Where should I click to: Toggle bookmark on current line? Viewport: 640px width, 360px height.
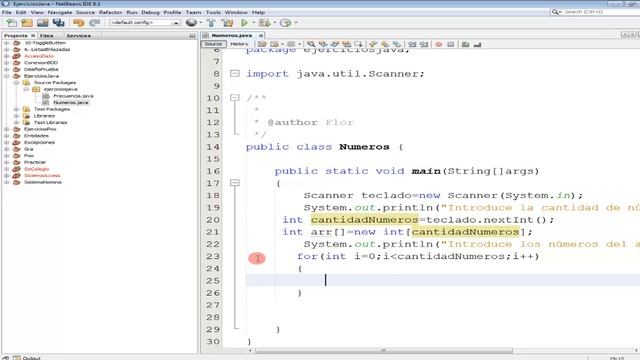pyautogui.click(x=396, y=44)
